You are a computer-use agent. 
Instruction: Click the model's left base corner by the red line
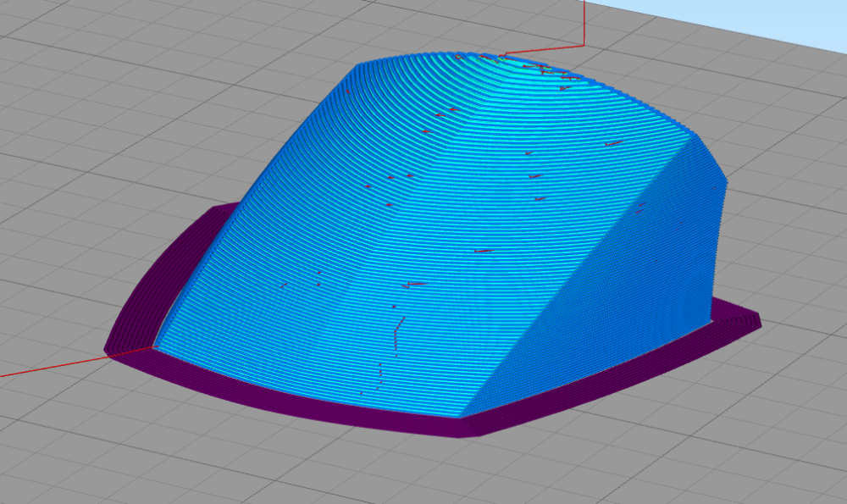pyautogui.click(x=156, y=346)
